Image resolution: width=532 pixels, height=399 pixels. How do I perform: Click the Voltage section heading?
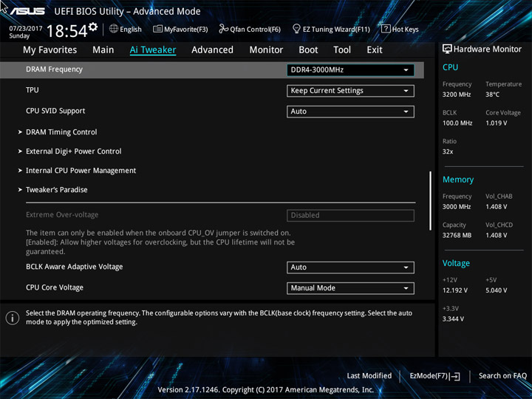pyautogui.click(x=456, y=263)
